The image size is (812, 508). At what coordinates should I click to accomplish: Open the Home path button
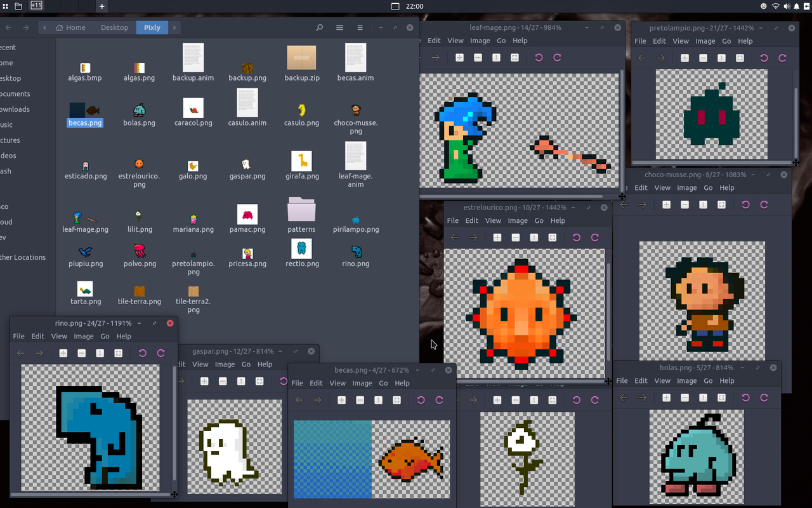pyautogui.click(x=72, y=27)
